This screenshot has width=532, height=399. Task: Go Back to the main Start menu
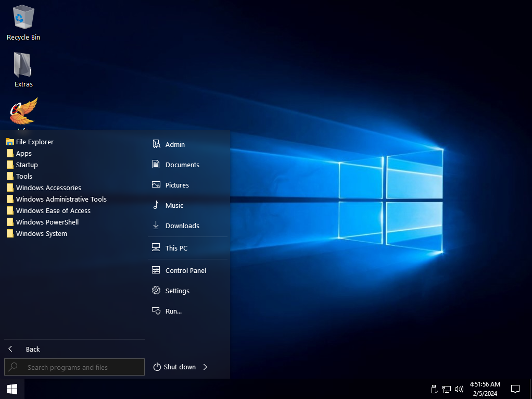32,349
